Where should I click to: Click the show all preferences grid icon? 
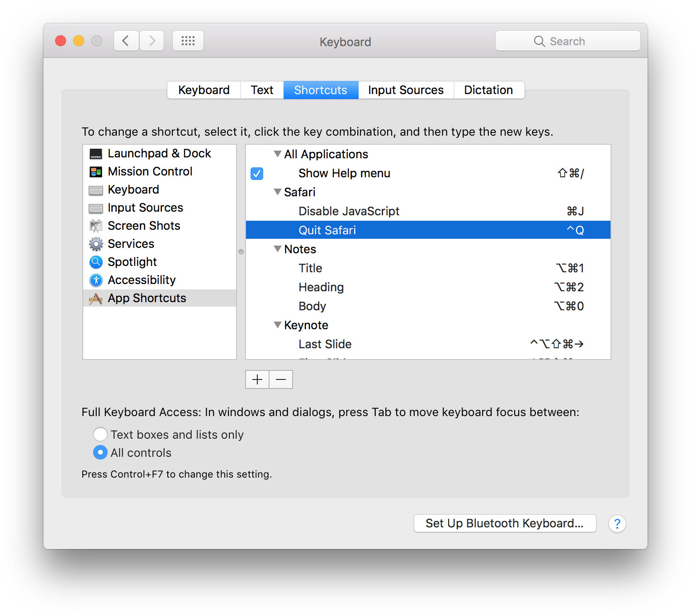188,41
